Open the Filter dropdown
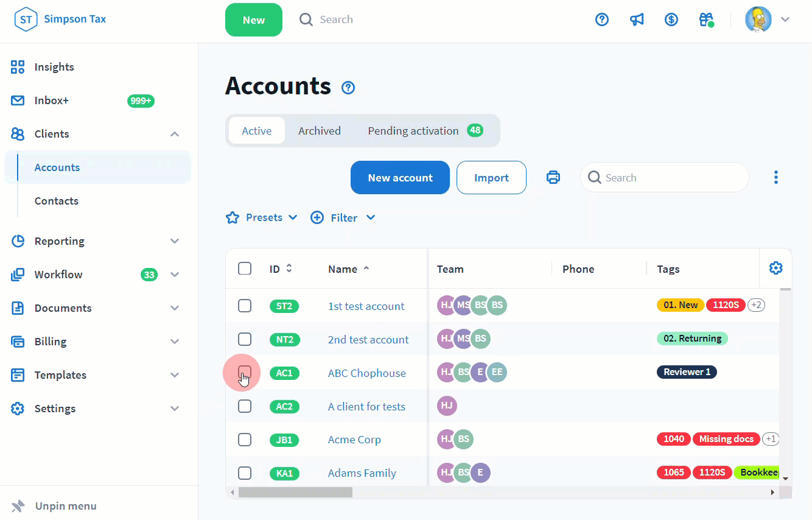Screen dimensions: 812x520 coord(343,217)
